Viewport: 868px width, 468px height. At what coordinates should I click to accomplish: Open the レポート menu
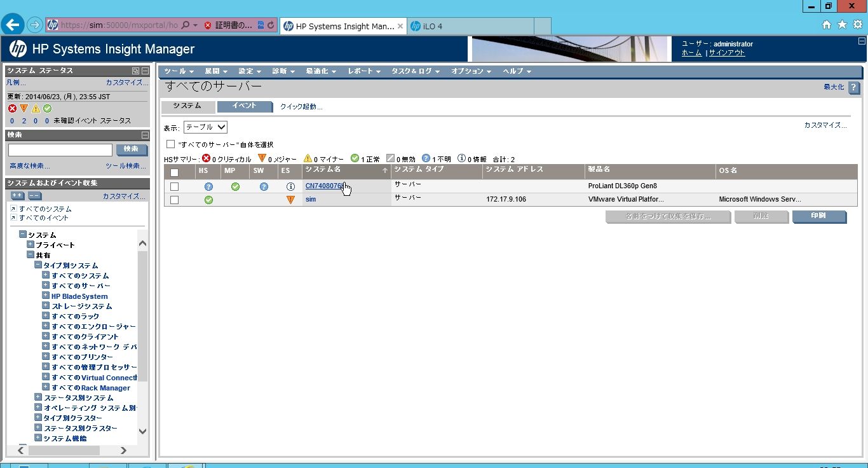pyautogui.click(x=364, y=71)
